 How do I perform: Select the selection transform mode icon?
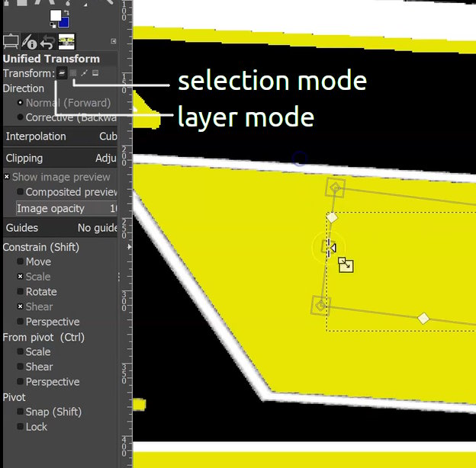pos(73,73)
